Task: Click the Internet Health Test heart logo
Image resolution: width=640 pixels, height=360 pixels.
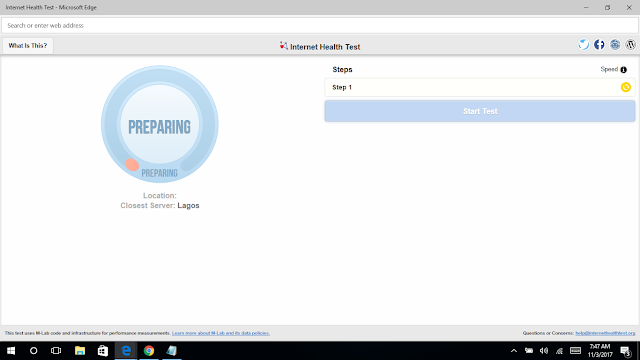Action: [284, 46]
